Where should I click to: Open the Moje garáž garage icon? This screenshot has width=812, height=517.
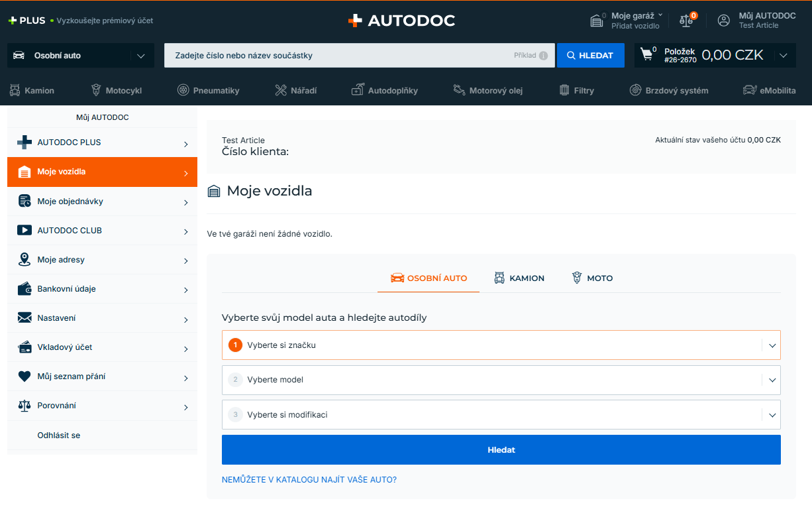coord(597,21)
